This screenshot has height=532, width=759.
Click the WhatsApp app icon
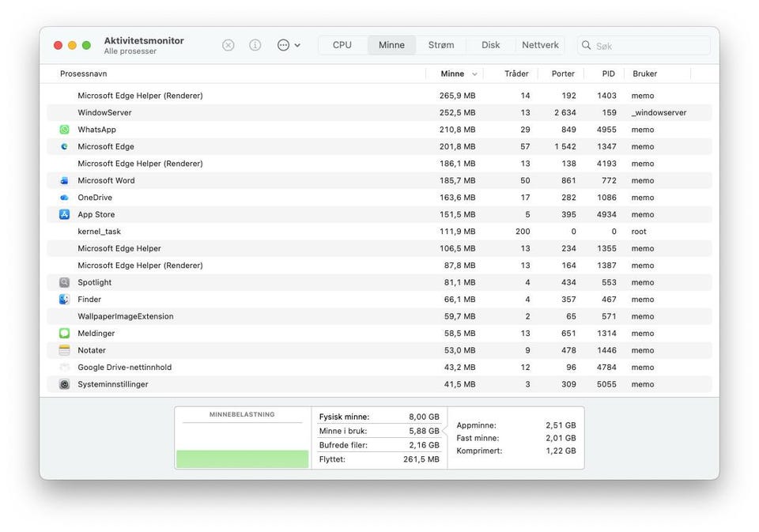pos(64,130)
